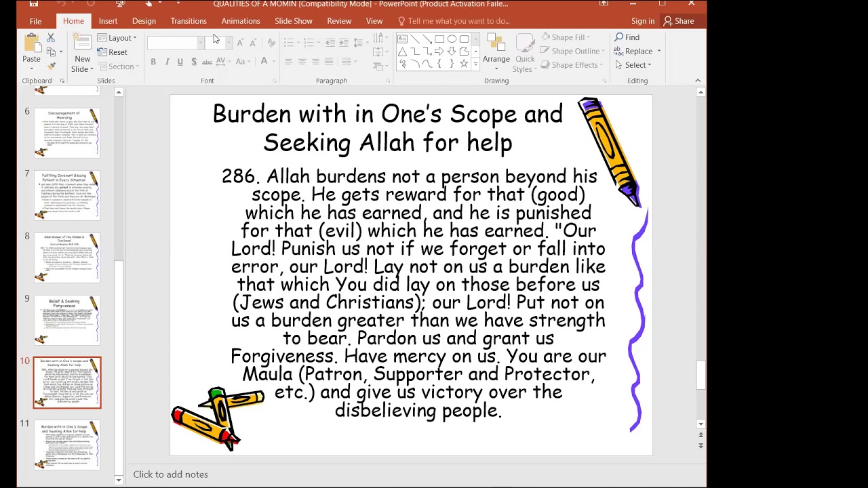Click the Cut scissors icon
The height and width of the screenshot is (488, 868).
(51, 39)
